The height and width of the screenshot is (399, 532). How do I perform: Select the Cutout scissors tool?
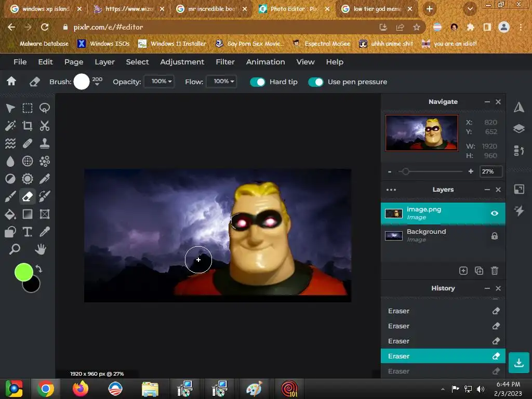(45, 126)
